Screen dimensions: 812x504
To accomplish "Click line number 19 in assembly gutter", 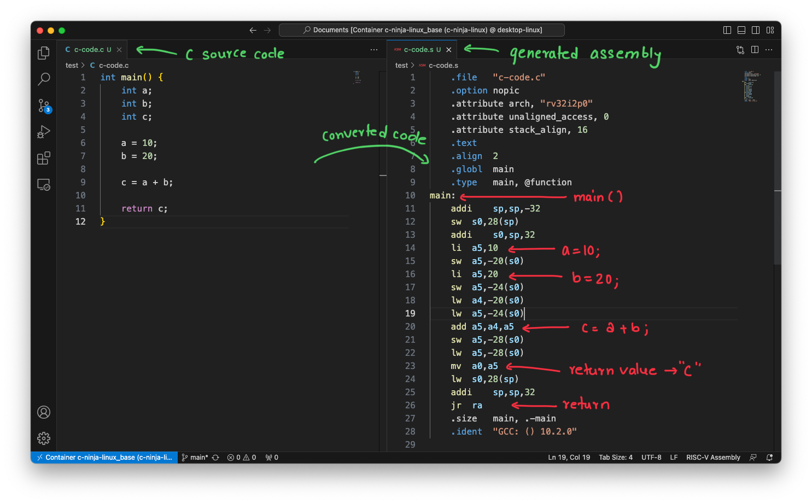I will click(410, 314).
